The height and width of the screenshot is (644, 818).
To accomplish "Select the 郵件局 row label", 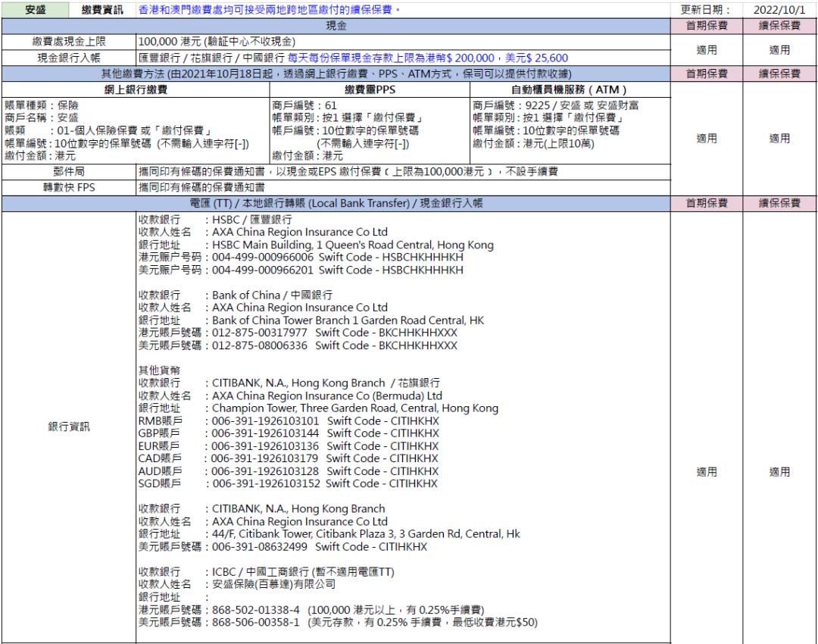I will (69, 172).
